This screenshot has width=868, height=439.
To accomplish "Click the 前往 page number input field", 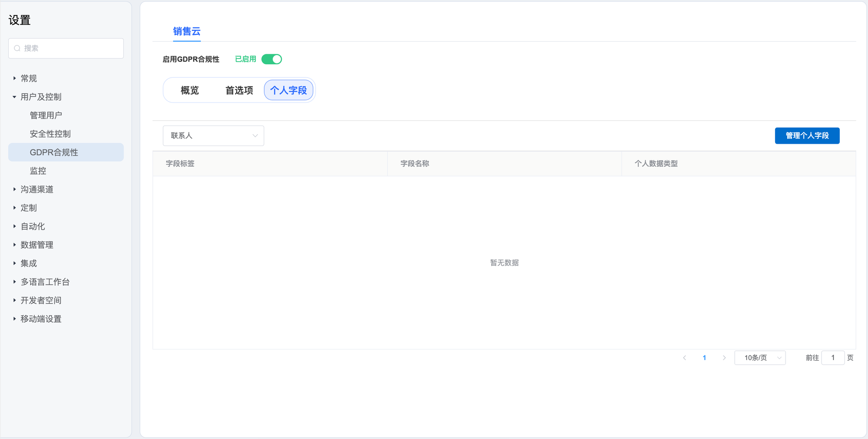I will click(832, 358).
